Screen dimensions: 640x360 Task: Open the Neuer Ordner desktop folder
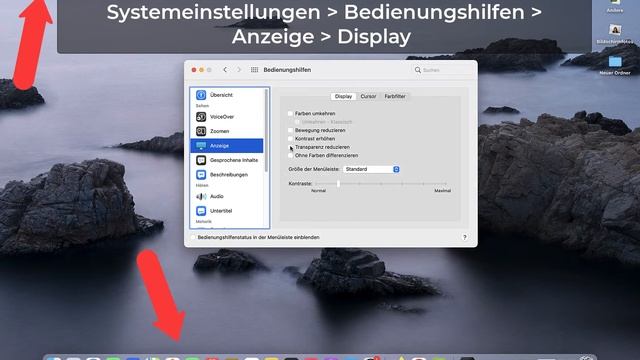pos(615,65)
